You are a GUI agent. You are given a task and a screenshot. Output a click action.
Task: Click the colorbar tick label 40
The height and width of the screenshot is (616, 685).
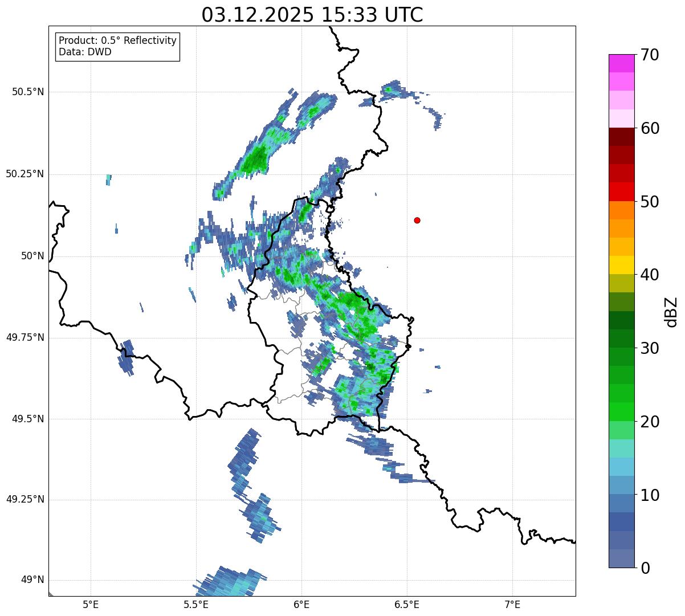click(x=650, y=275)
